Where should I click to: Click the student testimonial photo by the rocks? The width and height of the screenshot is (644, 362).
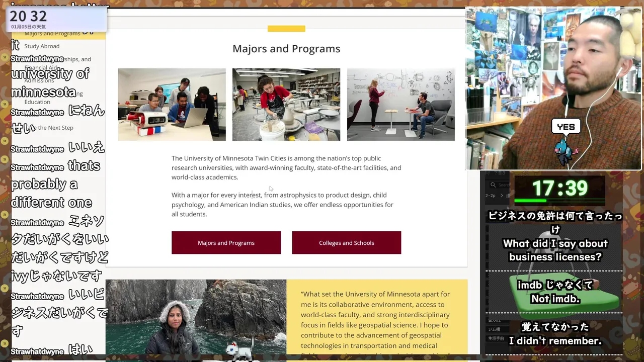[196, 317]
